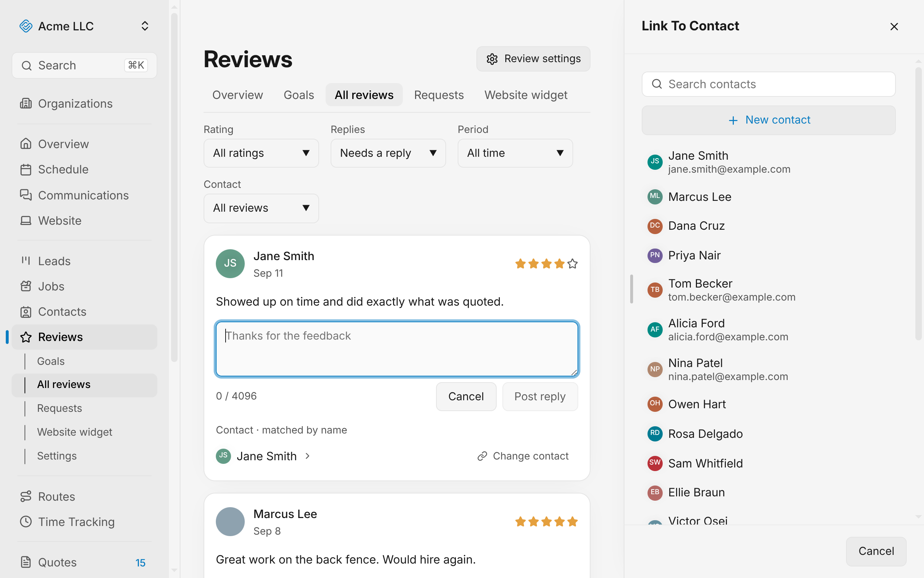Open the Contact dropdown showing All reviews

click(261, 208)
